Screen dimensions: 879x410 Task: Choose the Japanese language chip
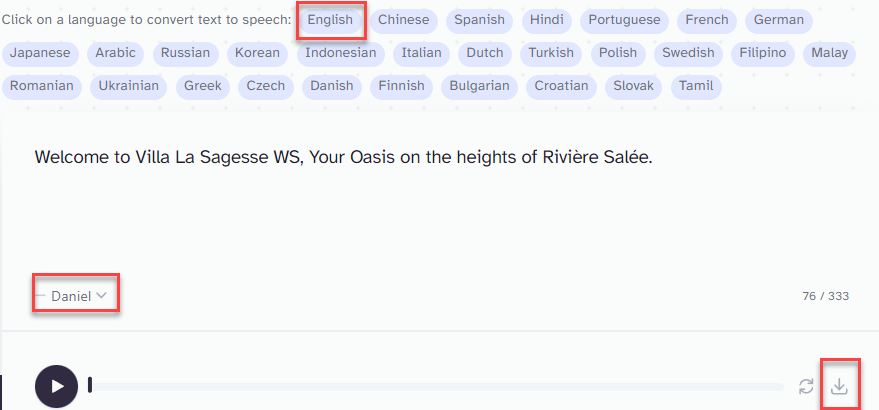coord(40,53)
